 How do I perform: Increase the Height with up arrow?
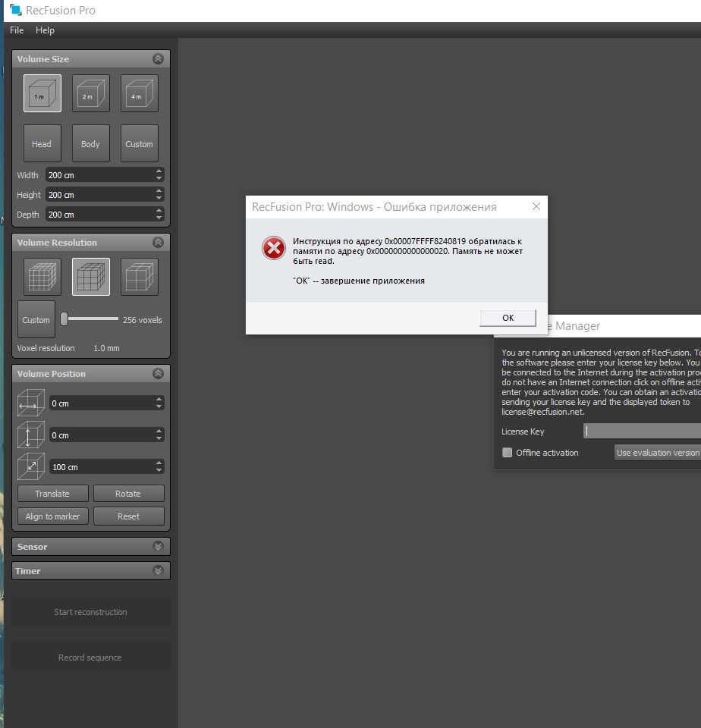coord(159,191)
